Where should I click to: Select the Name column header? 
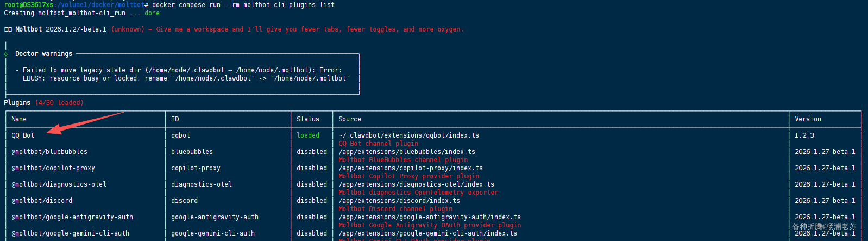19,119
